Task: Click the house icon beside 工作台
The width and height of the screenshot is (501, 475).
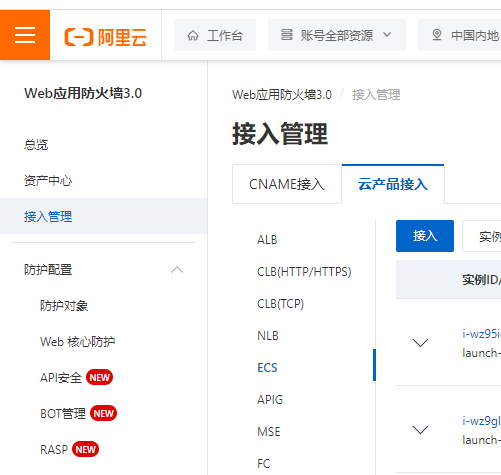Action: pyautogui.click(x=193, y=35)
